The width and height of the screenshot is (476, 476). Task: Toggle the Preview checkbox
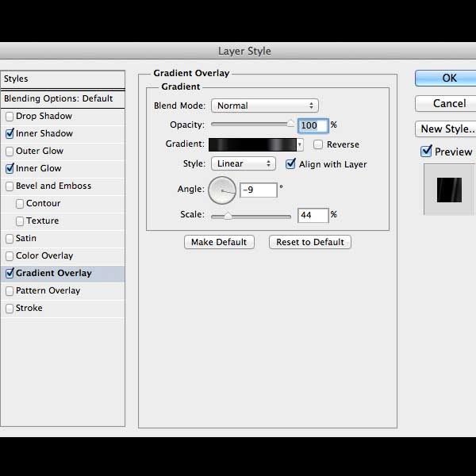point(426,151)
